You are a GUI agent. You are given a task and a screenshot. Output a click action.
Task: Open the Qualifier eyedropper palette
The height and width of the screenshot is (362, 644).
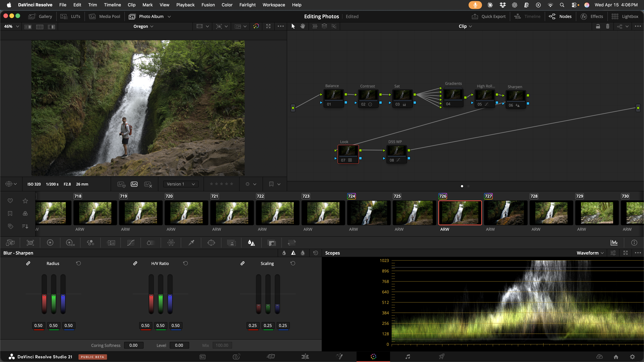(x=191, y=243)
